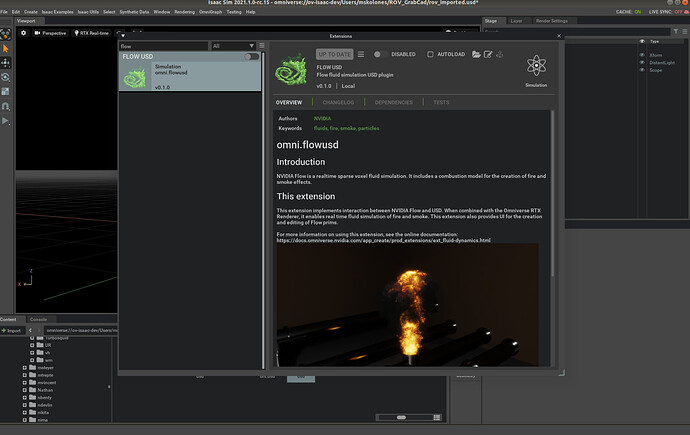Expand the mskeyer folder
Viewport: 690px width, 435px height.
(x=25, y=368)
